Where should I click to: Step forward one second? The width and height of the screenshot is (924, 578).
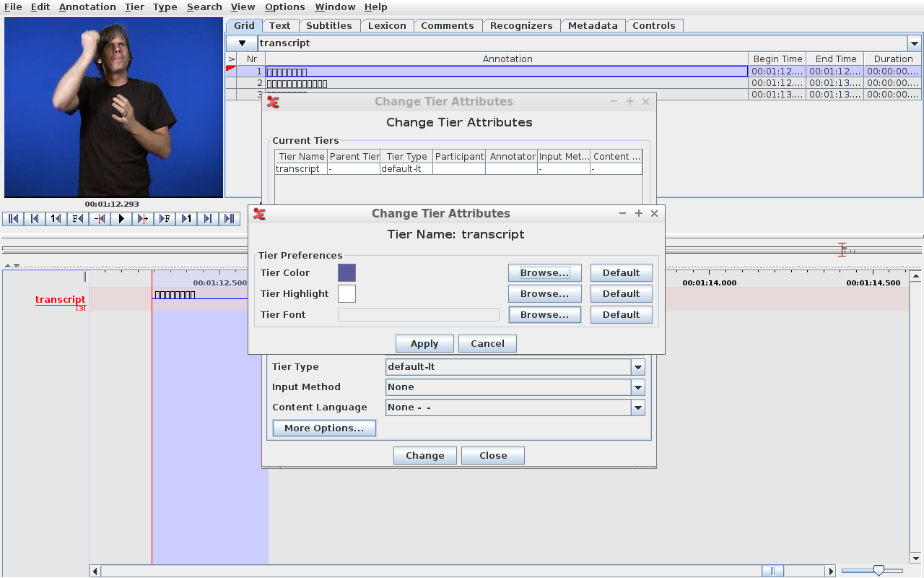(186, 219)
